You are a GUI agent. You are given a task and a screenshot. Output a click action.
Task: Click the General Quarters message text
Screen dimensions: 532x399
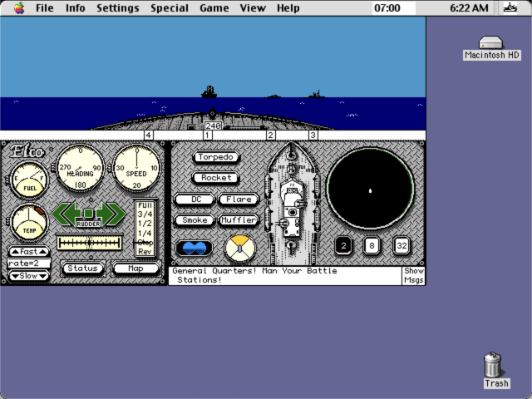254,275
